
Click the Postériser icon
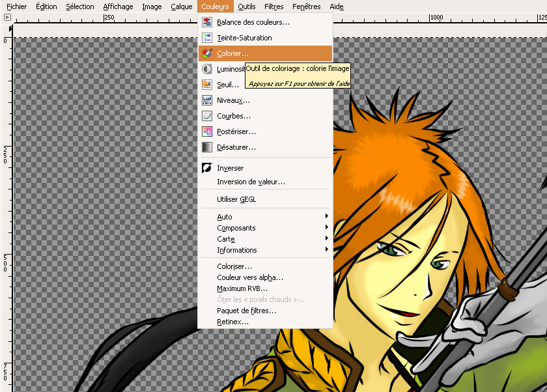207,132
